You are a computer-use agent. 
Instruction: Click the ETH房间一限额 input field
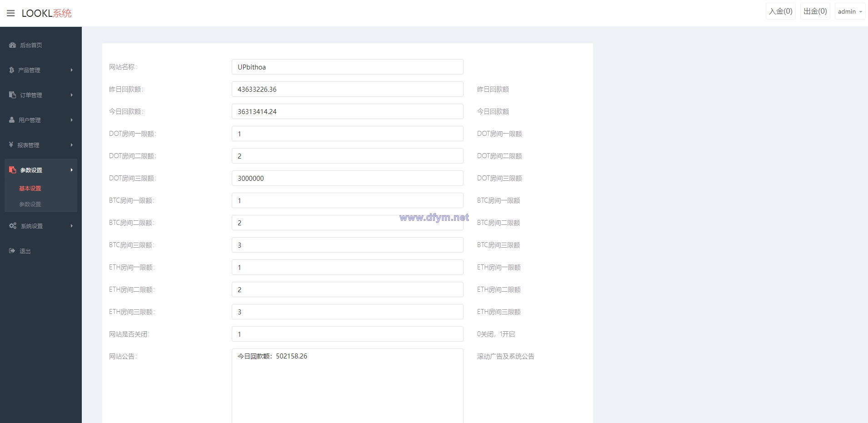tap(348, 267)
